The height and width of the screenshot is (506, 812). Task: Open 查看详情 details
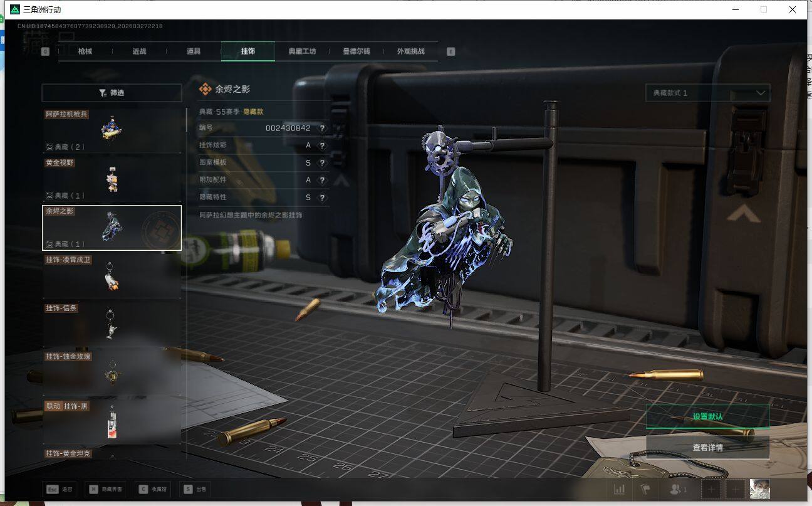coord(708,448)
